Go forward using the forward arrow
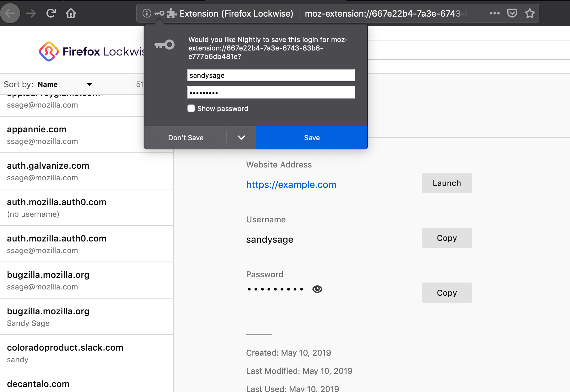This screenshot has height=392, width=570. 31,13
